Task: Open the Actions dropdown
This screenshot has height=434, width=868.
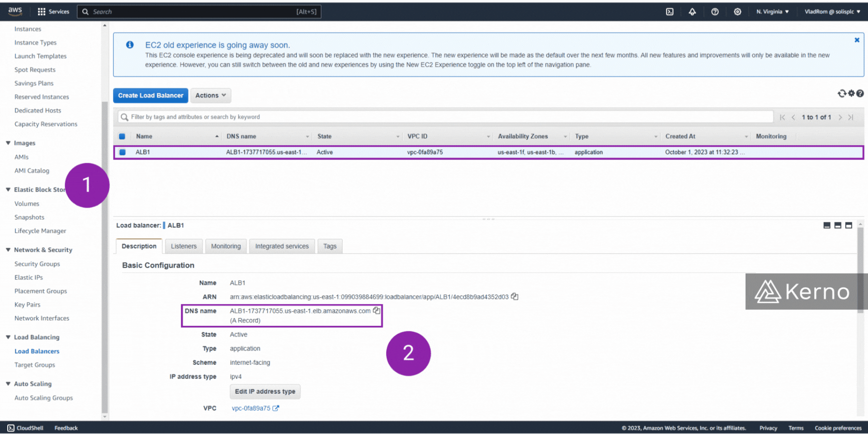Action: click(x=211, y=95)
